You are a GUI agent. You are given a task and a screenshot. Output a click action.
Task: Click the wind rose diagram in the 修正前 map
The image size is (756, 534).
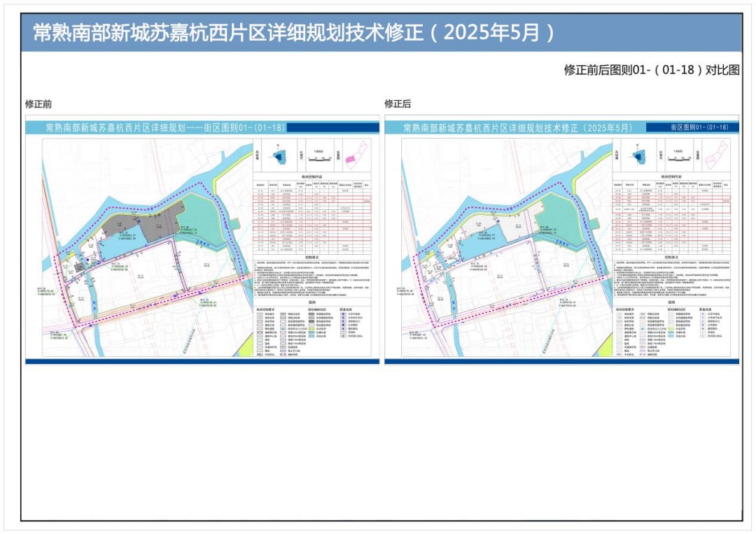click(278, 155)
